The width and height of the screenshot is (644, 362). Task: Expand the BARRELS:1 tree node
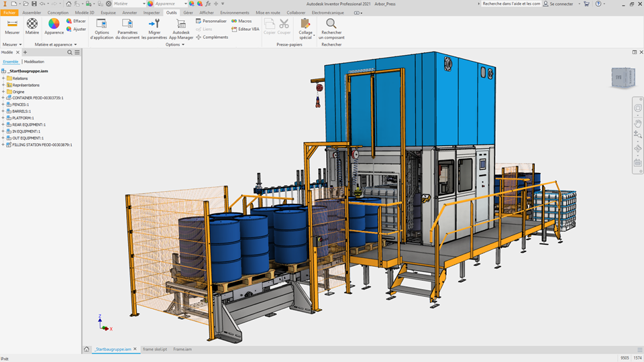(3, 111)
